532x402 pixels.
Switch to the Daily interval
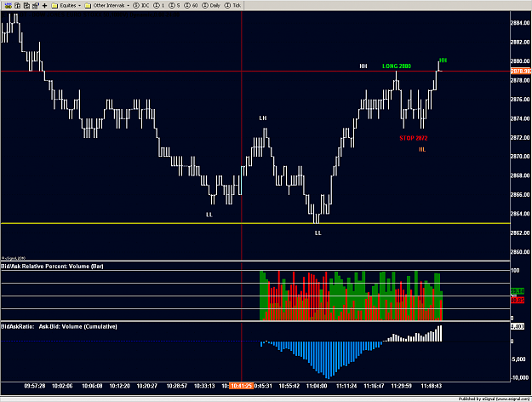pos(211,5)
